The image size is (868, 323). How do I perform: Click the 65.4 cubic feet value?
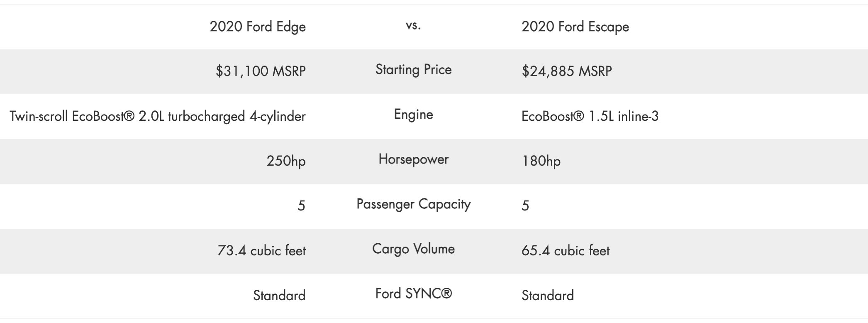tap(566, 251)
